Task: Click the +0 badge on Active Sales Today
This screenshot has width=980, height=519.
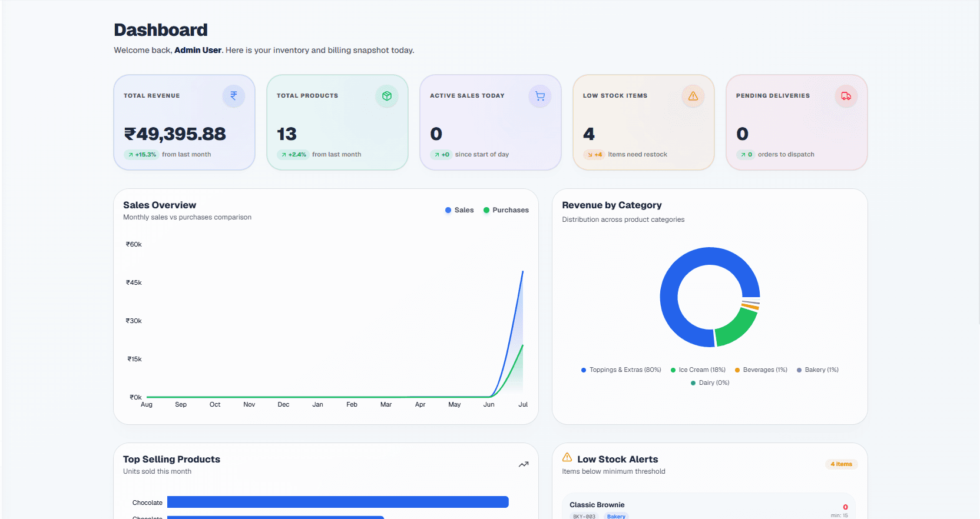Action: (441, 155)
